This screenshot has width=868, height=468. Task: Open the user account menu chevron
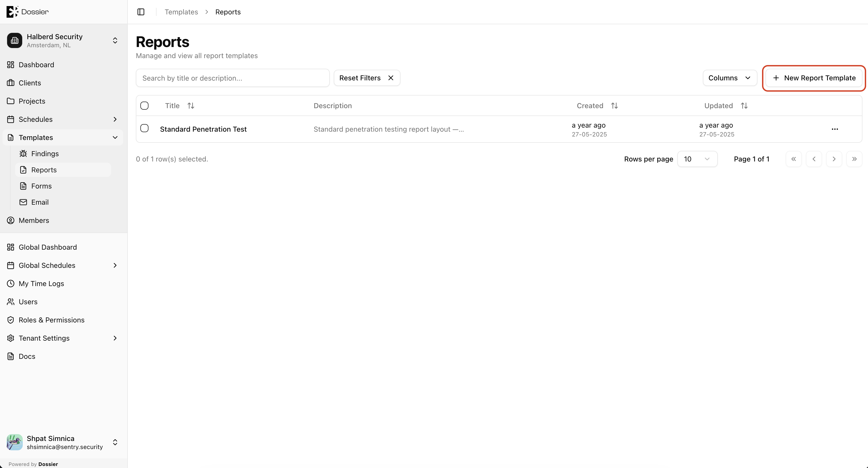coord(115,442)
